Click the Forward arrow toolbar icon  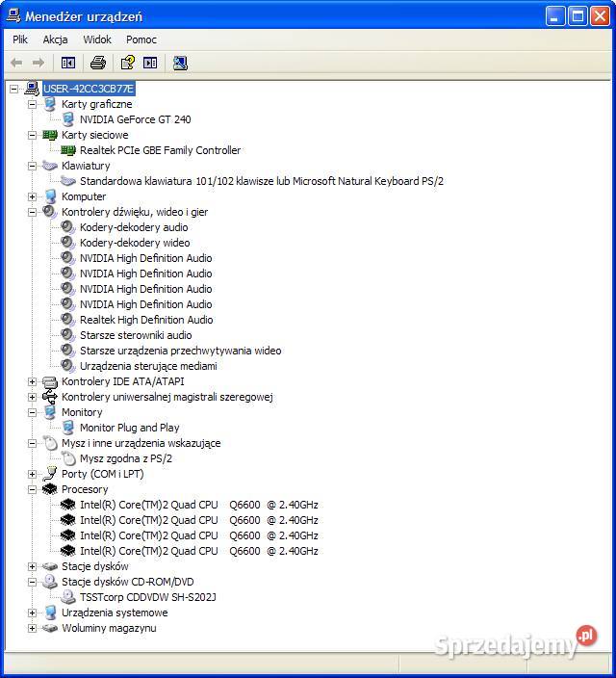[38, 64]
